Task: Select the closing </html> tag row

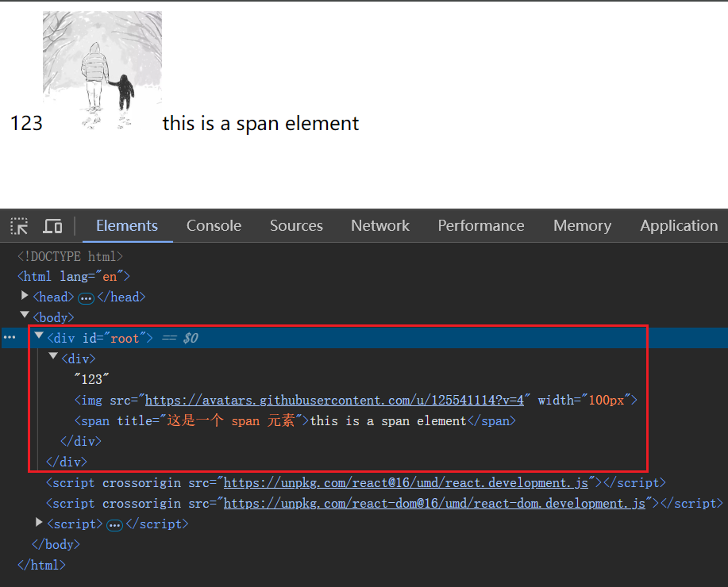Action: pos(41,565)
